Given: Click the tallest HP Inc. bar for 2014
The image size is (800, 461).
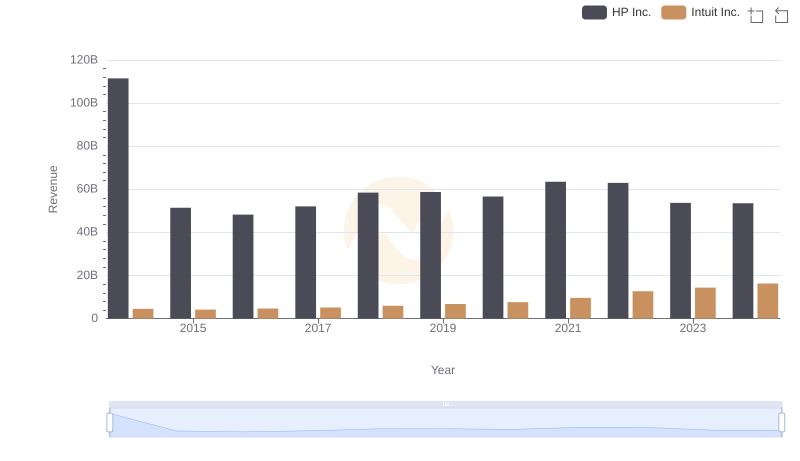Looking at the screenshot, I should (x=118, y=198).
